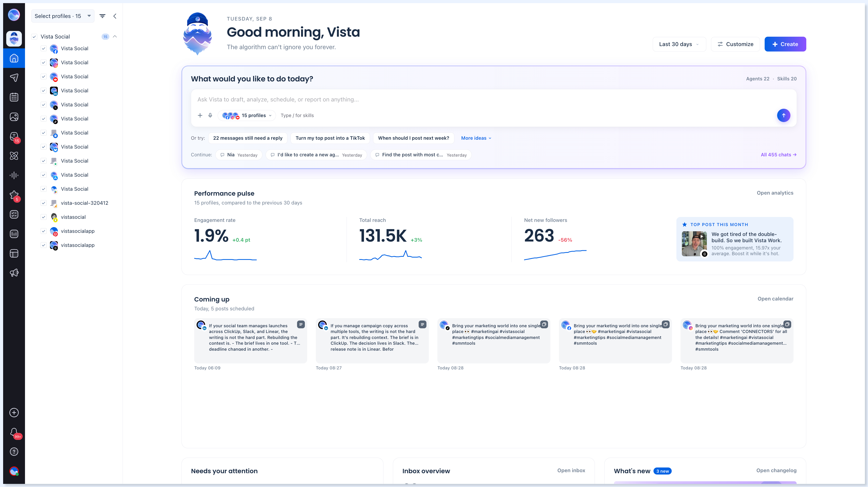Click the Ask Vista prompt input field
The width and height of the screenshot is (868, 487).
coord(493,99)
